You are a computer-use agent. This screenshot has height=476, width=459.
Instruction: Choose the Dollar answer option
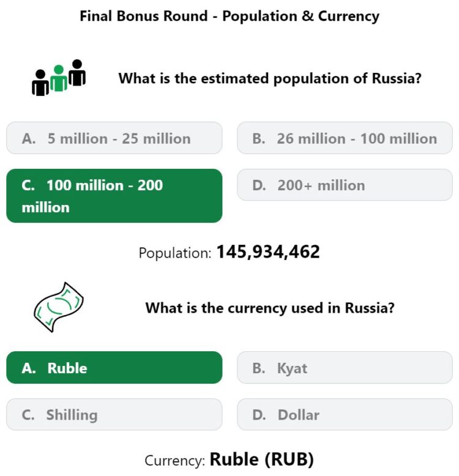[x=345, y=415]
